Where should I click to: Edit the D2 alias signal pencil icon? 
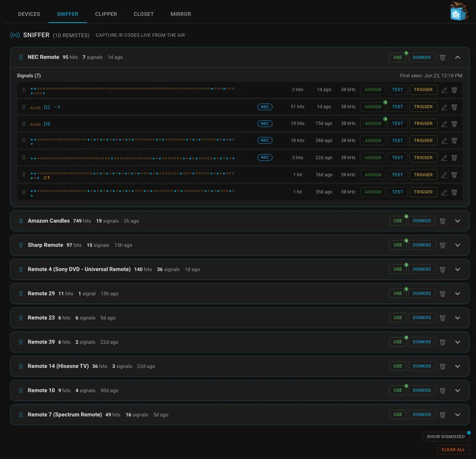tap(444, 107)
